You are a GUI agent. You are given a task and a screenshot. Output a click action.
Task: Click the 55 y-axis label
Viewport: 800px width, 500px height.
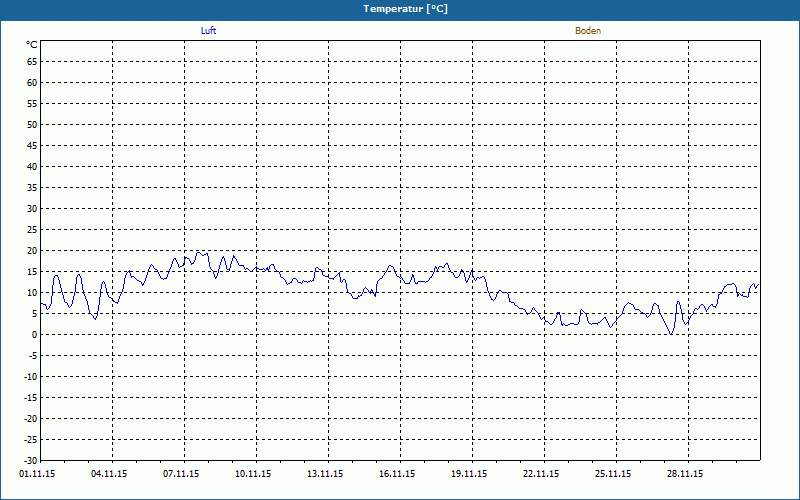click(32, 104)
